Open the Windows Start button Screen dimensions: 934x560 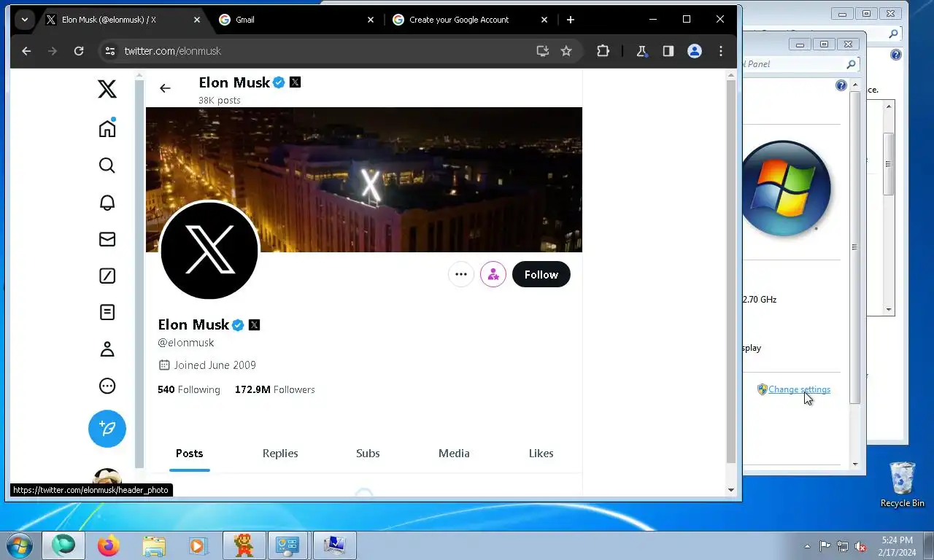pyautogui.click(x=20, y=545)
